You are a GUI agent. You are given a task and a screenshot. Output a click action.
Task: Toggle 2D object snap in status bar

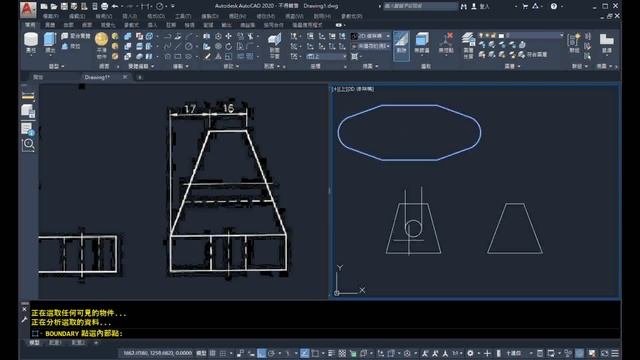point(315,353)
